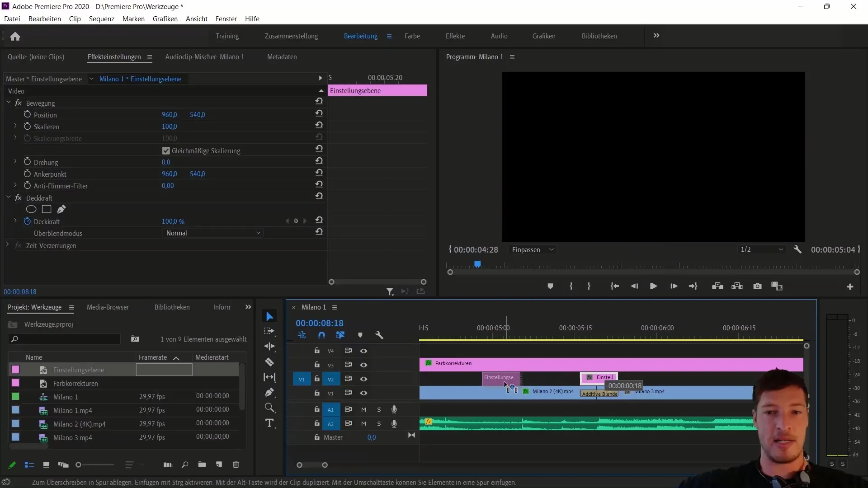
Task: Open Program monitor settings wrench
Action: (797, 249)
